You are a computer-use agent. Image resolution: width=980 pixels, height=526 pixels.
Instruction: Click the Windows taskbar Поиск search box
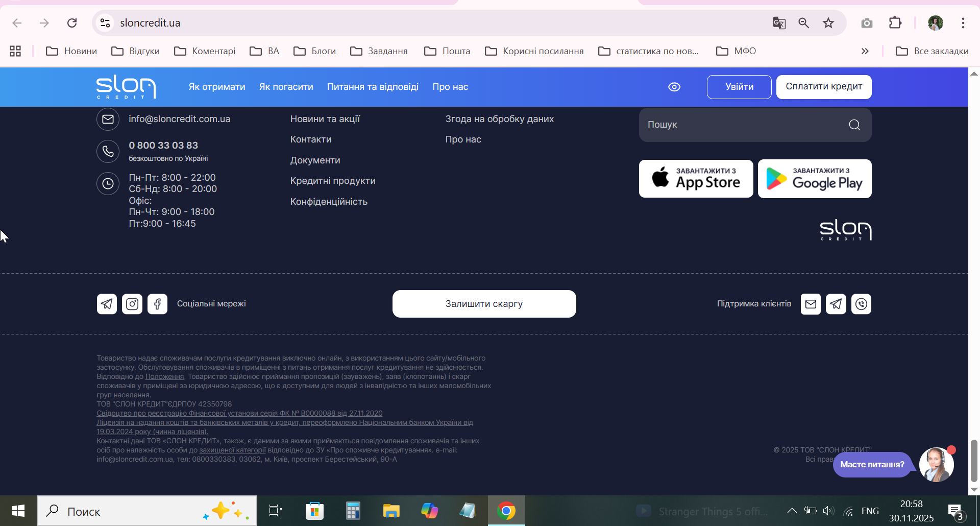click(x=147, y=511)
